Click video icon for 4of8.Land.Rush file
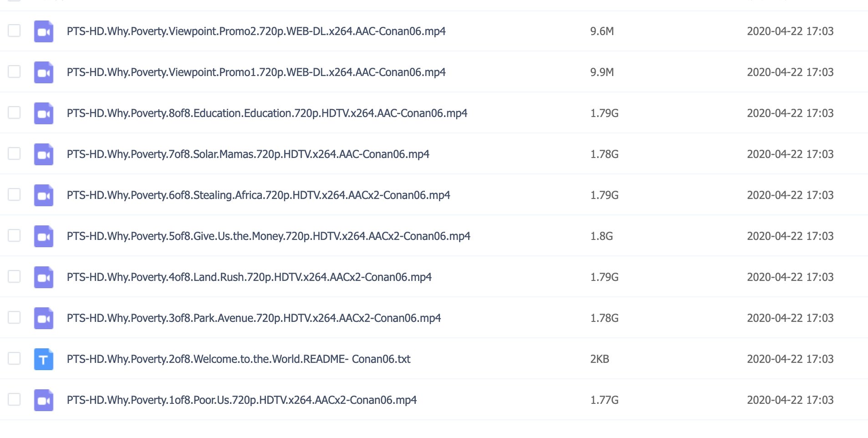868x438 pixels. pos(44,277)
